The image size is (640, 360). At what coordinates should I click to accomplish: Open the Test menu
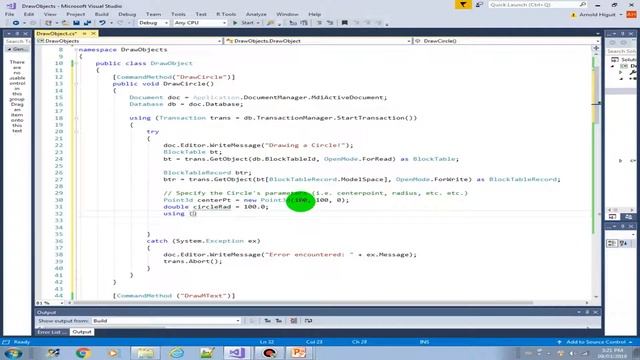[x=201, y=14]
